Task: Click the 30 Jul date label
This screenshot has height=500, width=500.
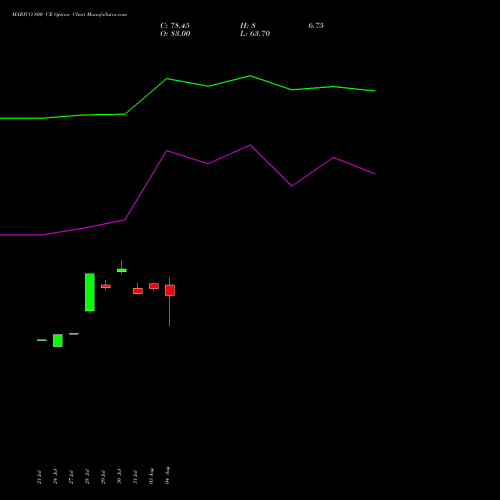Action: [119, 477]
